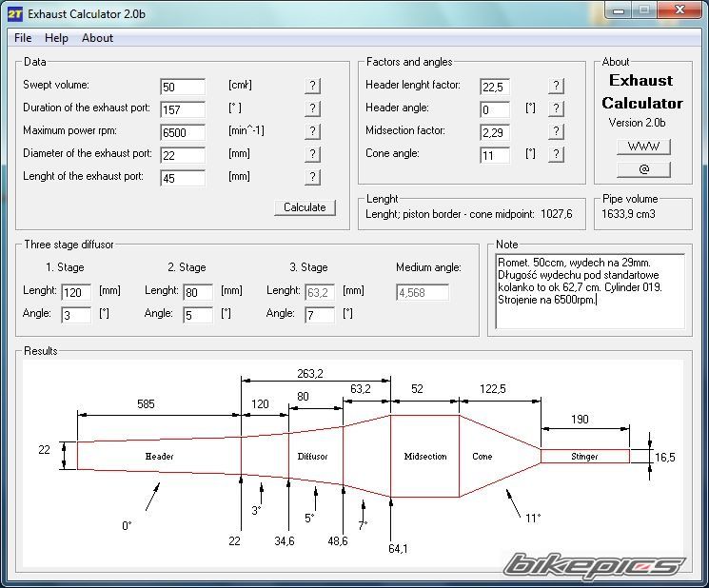Click the help button for Swept volume
The image size is (709, 588).
[312, 86]
